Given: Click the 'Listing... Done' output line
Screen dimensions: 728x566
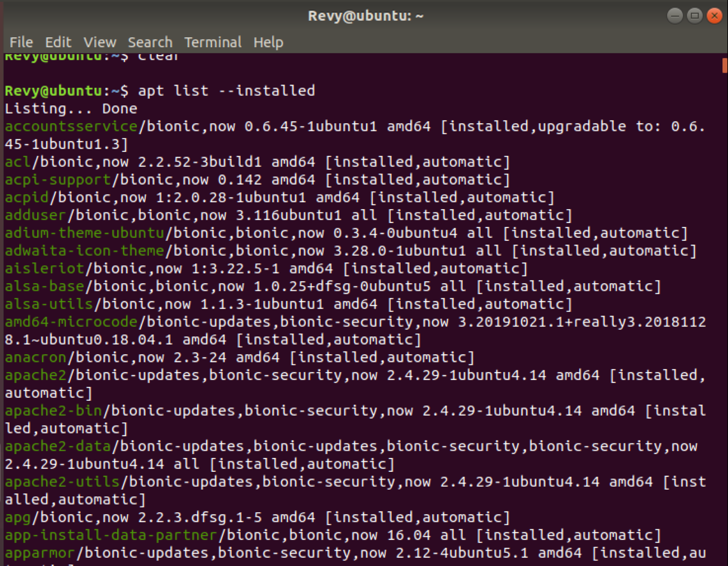Looking at the screenshot, I should tap(71, 109).
